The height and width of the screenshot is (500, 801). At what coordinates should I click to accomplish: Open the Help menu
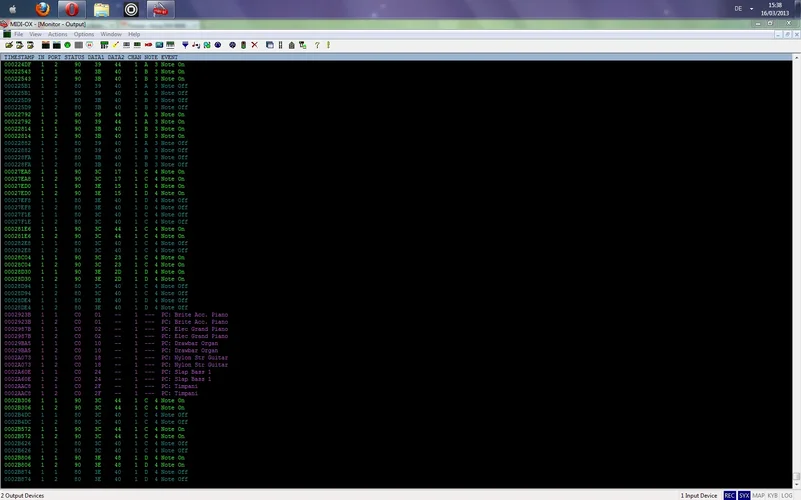pyautogui.click(x=134, y=34)
